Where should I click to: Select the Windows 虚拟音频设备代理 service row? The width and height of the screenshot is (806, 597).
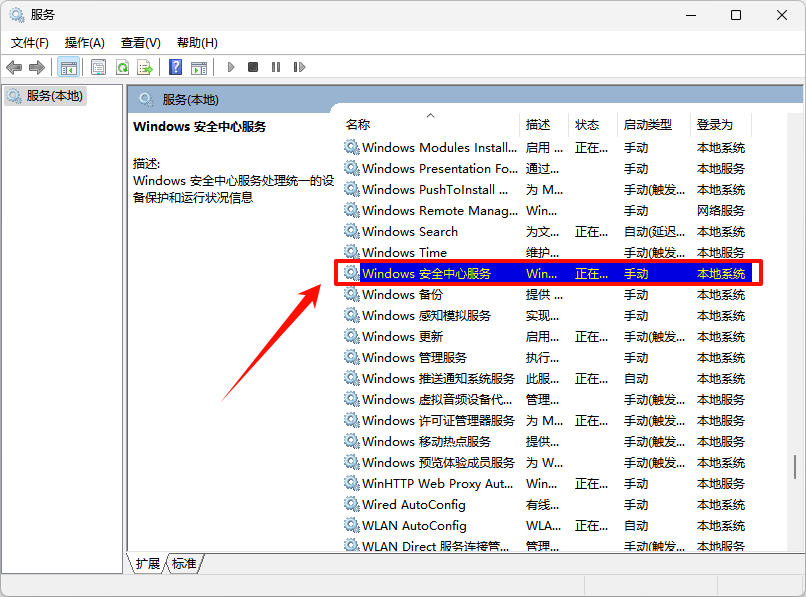pos(547,400)
